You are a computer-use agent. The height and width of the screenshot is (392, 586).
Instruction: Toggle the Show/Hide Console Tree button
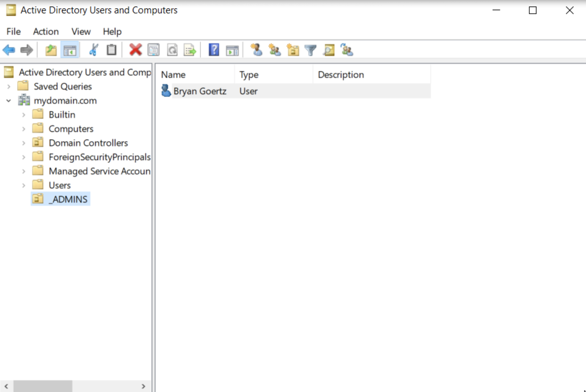[70, 50]
